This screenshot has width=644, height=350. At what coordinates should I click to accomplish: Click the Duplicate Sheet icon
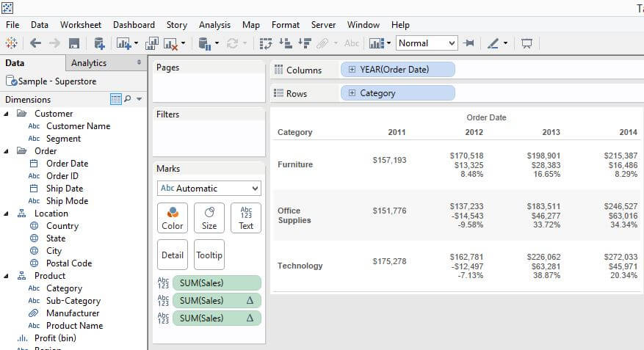(x=151, y=43)
